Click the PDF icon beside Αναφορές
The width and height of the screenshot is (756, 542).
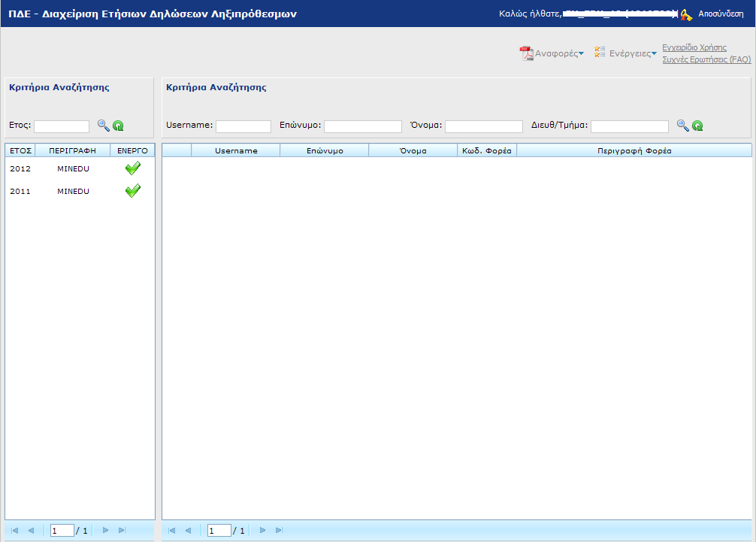526,53
